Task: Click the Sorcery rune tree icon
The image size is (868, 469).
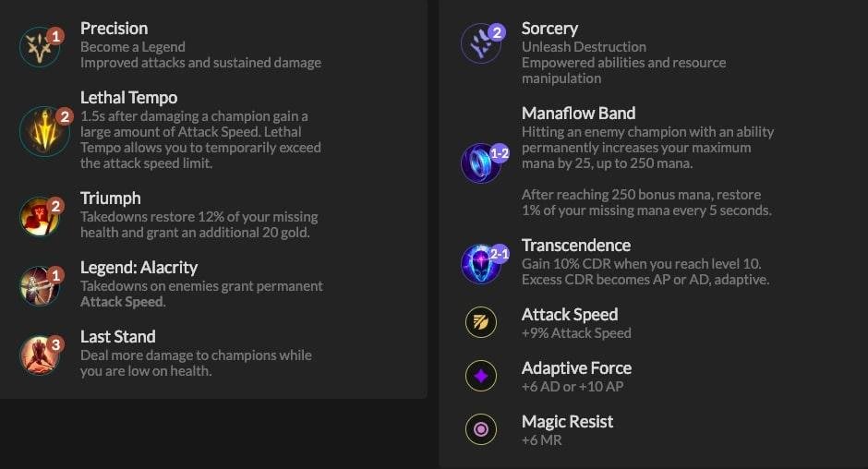Action: [481, 44]
